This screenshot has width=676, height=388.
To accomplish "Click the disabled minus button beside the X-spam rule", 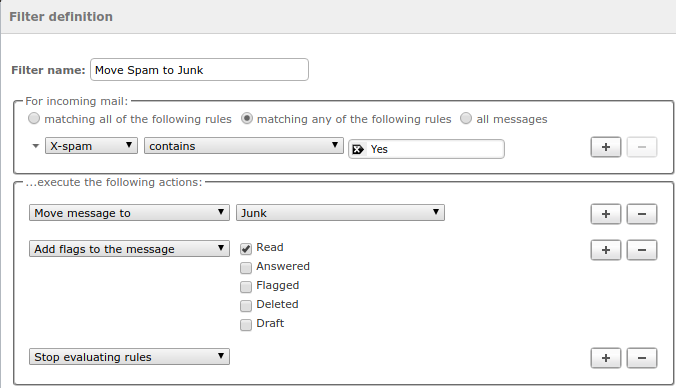I will click(x=642, y=147).
